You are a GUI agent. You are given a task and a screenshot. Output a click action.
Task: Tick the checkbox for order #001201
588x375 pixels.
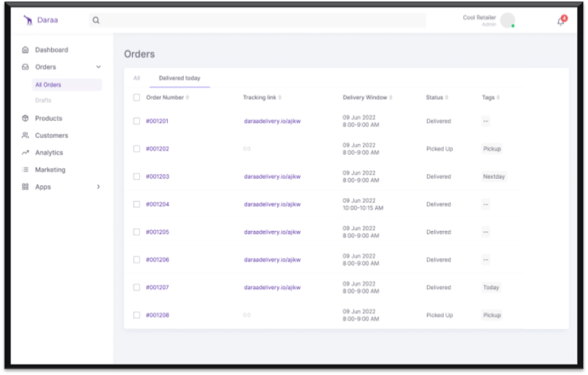(x=136, y=121)
